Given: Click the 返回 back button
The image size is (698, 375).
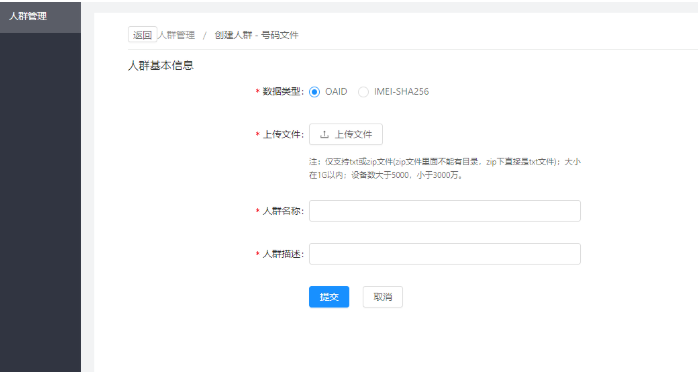Looking at the screenshot, I should click(x=142, y=35).
